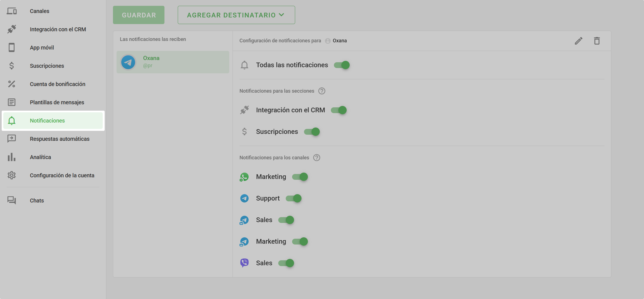
Task: Click the Respuestas automáticas reply icon
Action: pos(12,139)
